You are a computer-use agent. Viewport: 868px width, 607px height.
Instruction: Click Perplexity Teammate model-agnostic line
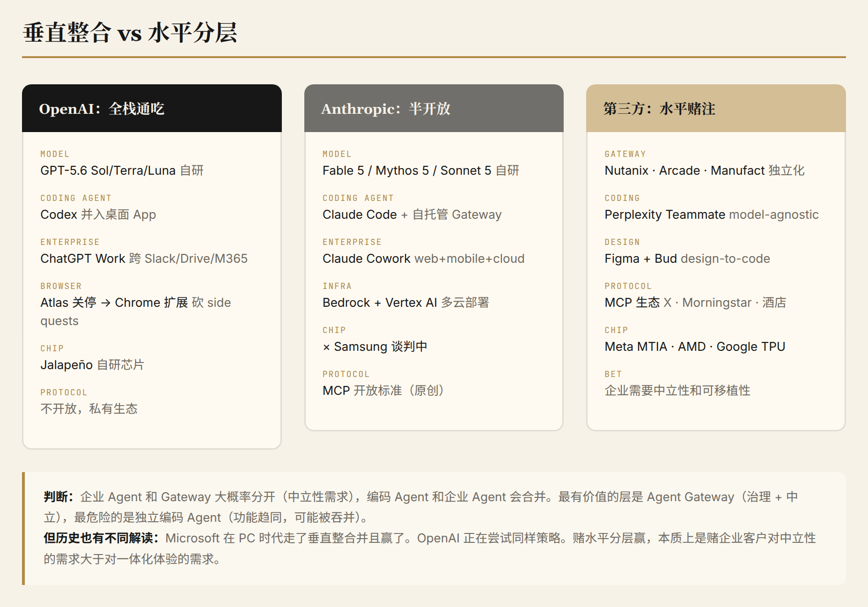[x=712, y=215]
